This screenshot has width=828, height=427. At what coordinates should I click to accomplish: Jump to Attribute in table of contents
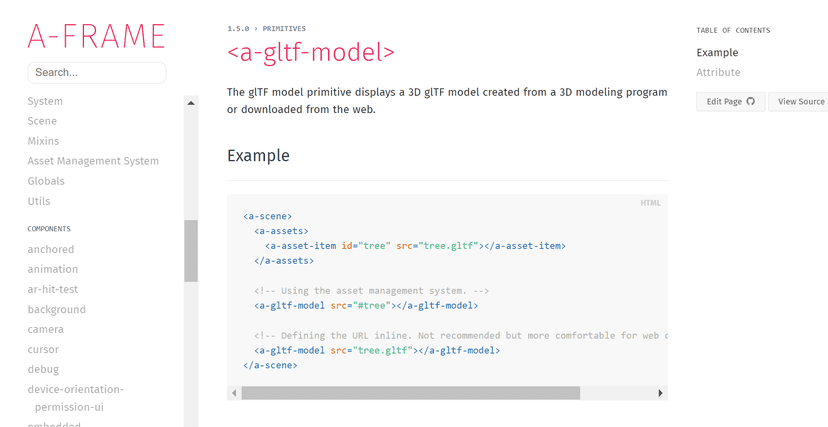coord(718,73)
